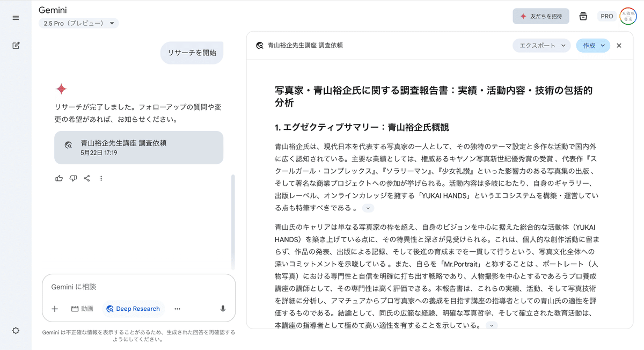Open more options three-dot menu under response
The image size is (644, 350).
click(x=101, y=178)
